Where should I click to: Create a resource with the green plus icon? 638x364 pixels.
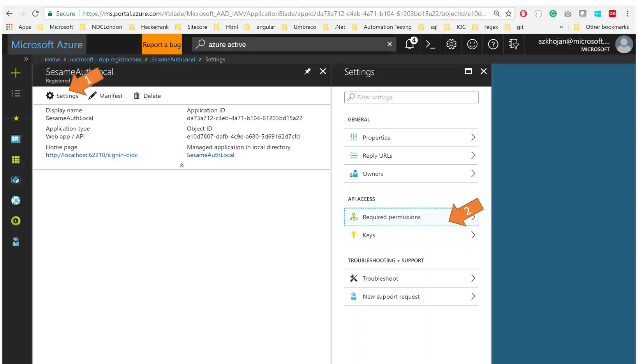[x=16, y=73]
